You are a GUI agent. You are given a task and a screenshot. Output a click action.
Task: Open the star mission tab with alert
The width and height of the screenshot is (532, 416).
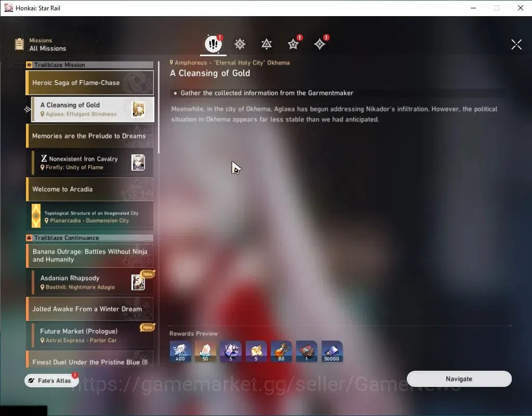pos(293,44)
